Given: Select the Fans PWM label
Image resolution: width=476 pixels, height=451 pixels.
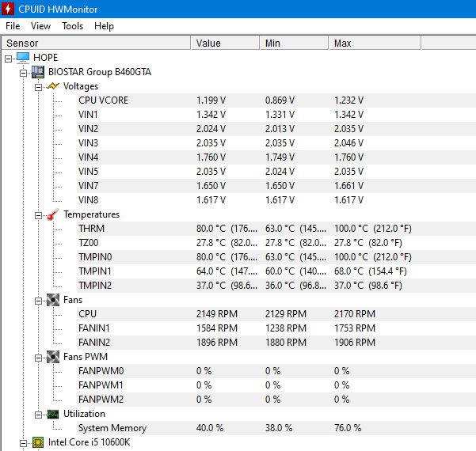Looking at the screenshot, I should click(x=86, y=357).
